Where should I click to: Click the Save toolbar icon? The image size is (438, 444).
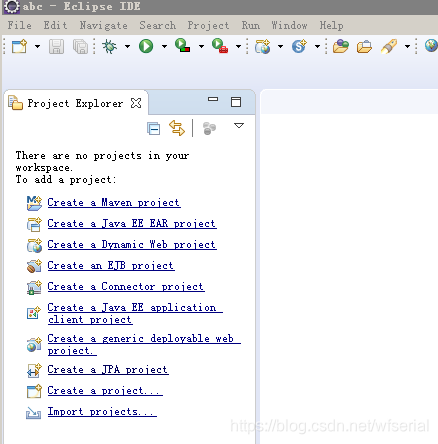click(56, 46)
